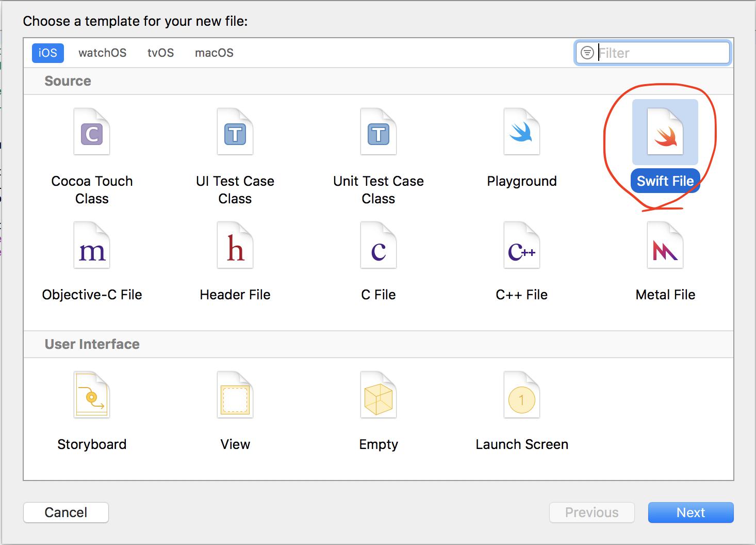Screen dimensions: 756x545
Task: Select the View user interface template
Action: [x=235, y=395]
